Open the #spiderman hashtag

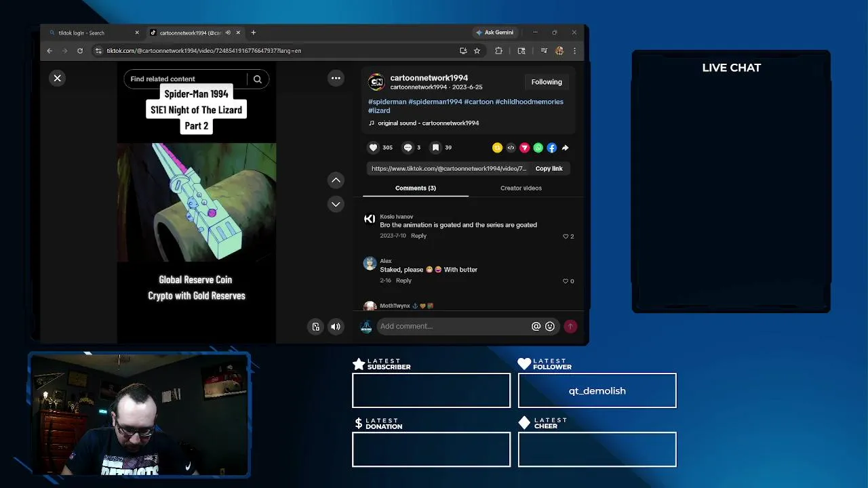(x=387, y=102)
